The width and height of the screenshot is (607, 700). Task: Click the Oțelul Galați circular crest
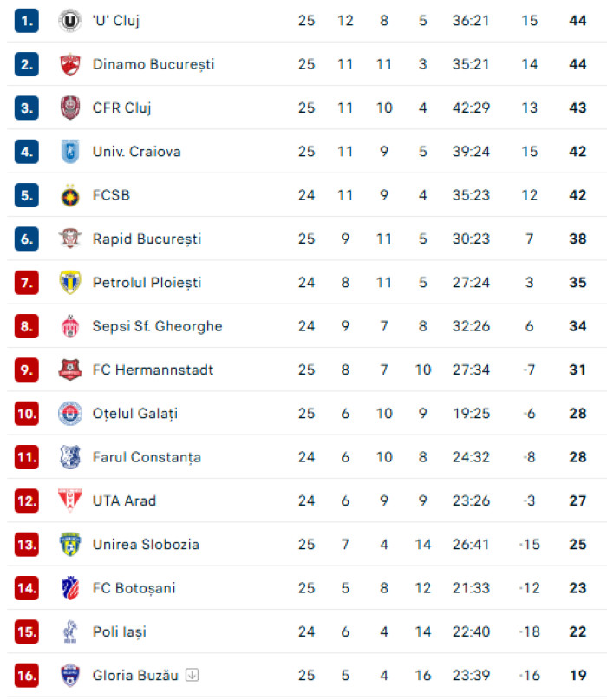tap(70, 414)
